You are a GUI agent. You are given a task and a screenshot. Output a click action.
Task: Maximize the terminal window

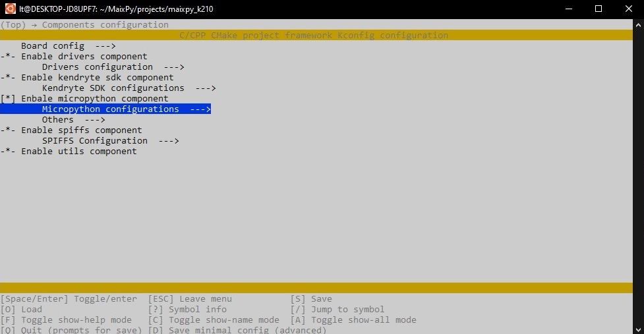tap(599, 9)
